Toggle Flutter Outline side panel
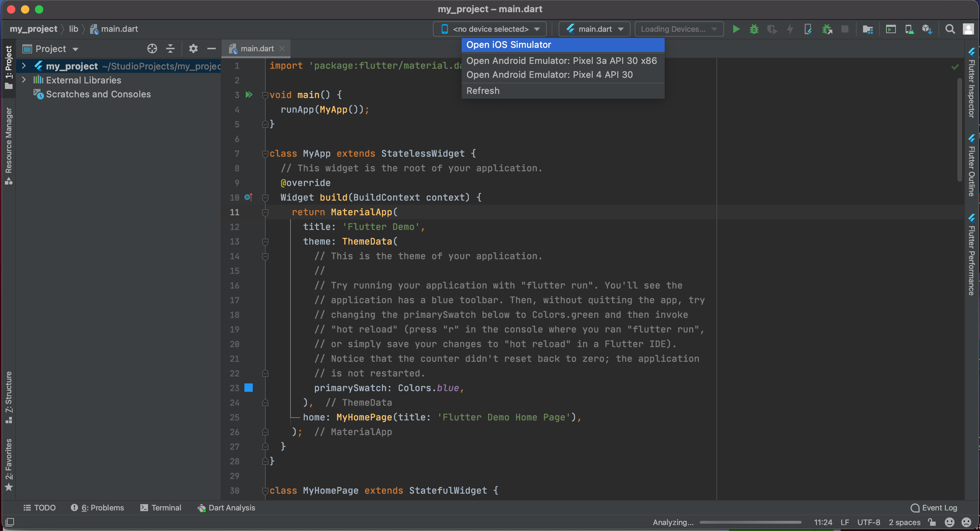 972,165
